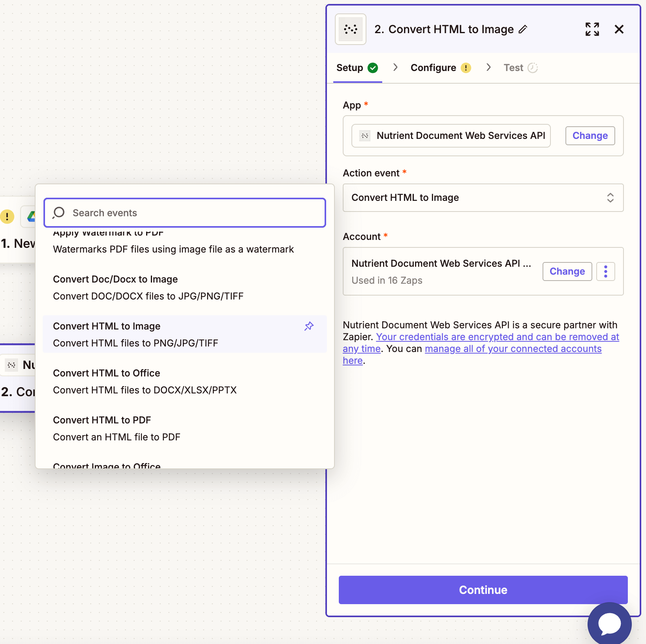Select the Setup tab
The image size is (646, 644).
pos(351,67)
